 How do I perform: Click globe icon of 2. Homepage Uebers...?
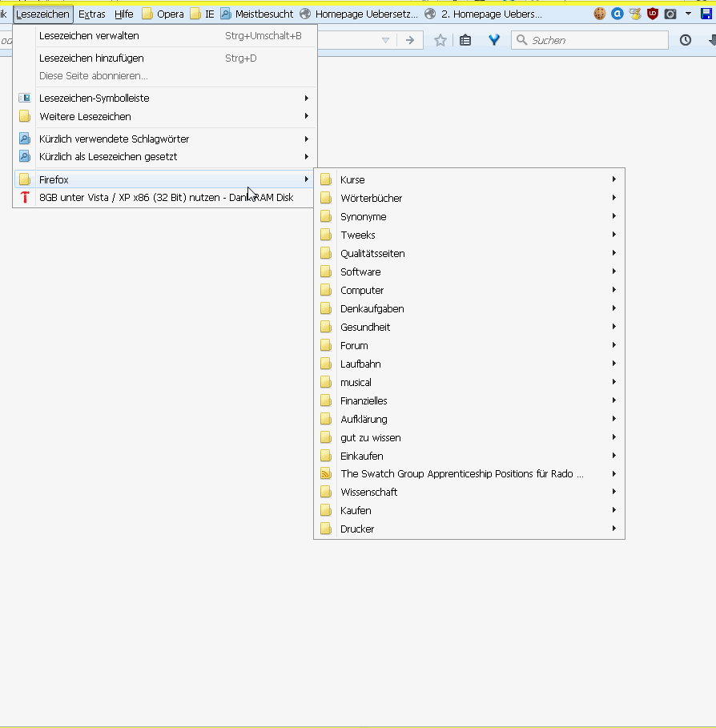pos(430,14)
